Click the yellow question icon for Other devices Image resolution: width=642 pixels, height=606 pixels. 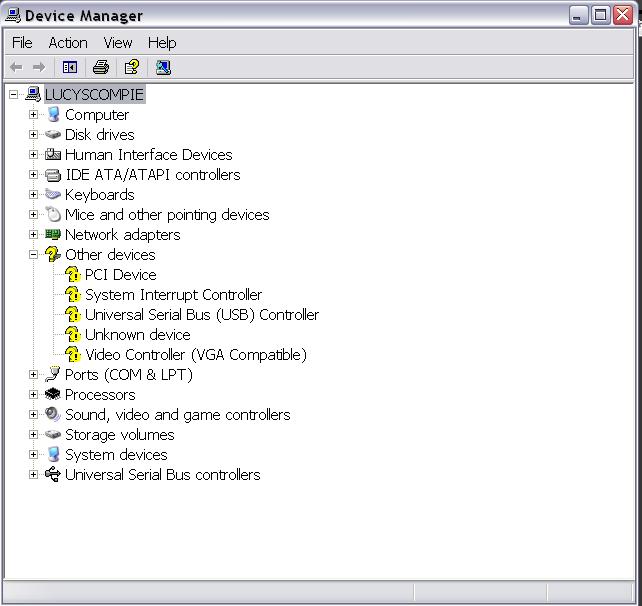(x=53, y=254)
